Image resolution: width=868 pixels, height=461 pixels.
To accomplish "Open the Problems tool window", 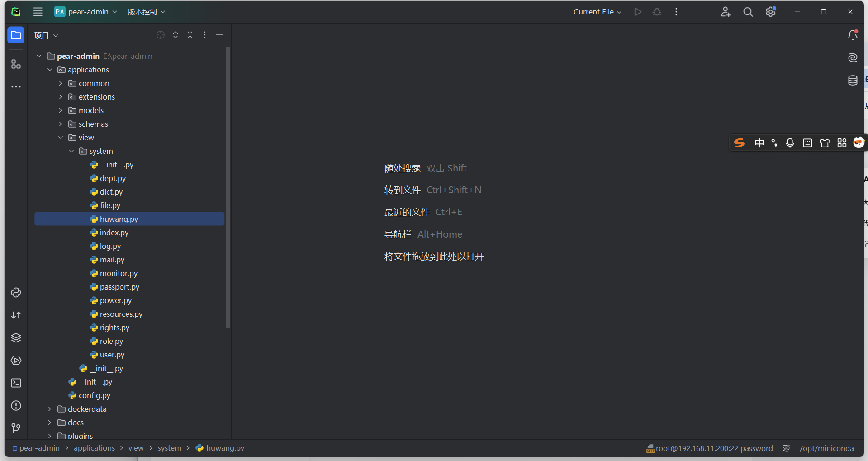I will [x=16, y=406].
